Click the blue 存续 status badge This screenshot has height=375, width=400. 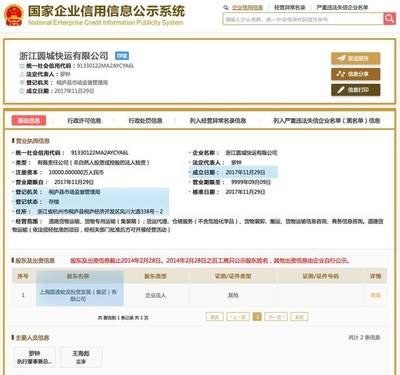(x=122, y=56)
